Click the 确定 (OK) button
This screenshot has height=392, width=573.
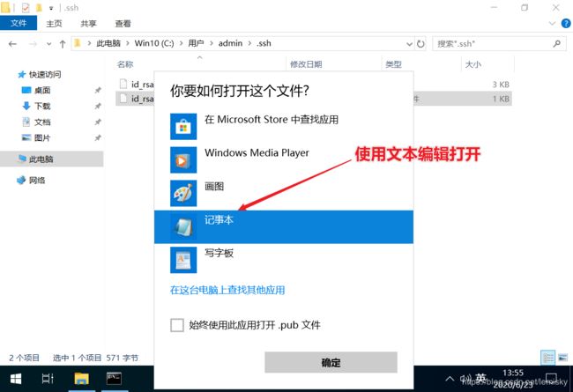click(331, 362)
